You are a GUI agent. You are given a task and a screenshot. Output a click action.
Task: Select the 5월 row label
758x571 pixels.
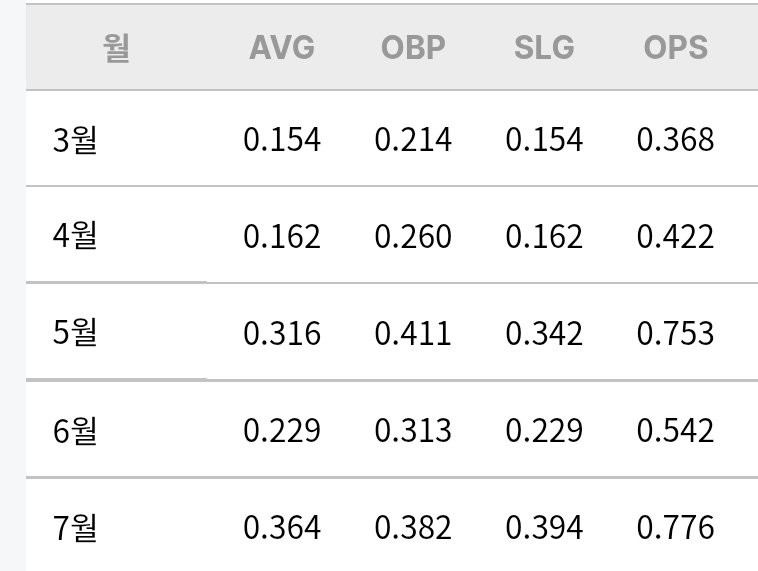[75, 332]
